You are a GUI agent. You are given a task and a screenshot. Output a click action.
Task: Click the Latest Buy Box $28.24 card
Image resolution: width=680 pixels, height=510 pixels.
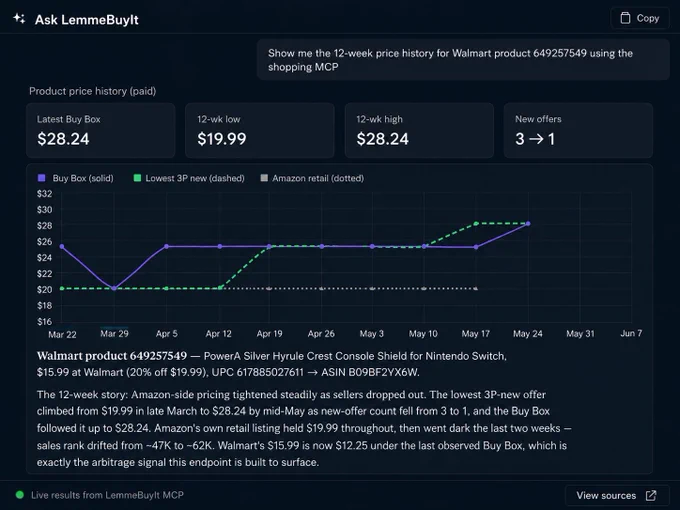coord(101,131)
